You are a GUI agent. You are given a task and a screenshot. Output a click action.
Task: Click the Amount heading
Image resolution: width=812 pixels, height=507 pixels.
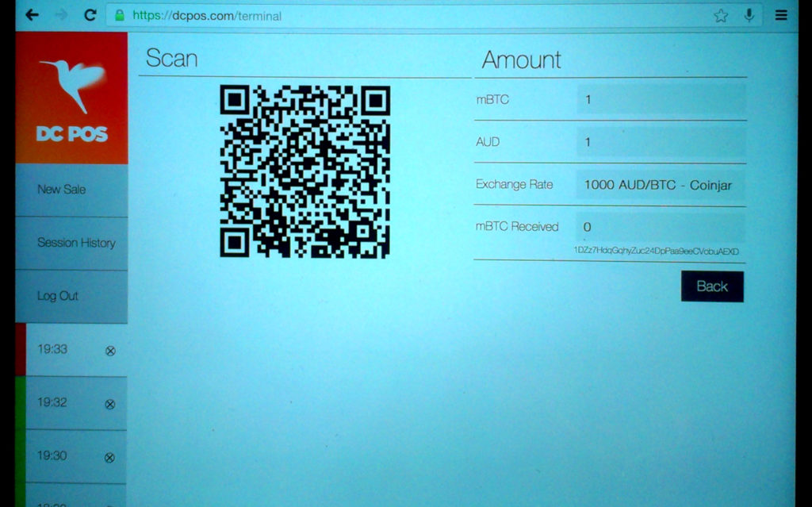pyautogui.click(x=521, y=60)
